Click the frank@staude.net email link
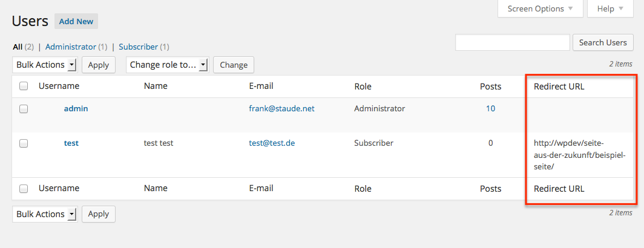This screenshot has height=248, width=644. click(281, 109)
